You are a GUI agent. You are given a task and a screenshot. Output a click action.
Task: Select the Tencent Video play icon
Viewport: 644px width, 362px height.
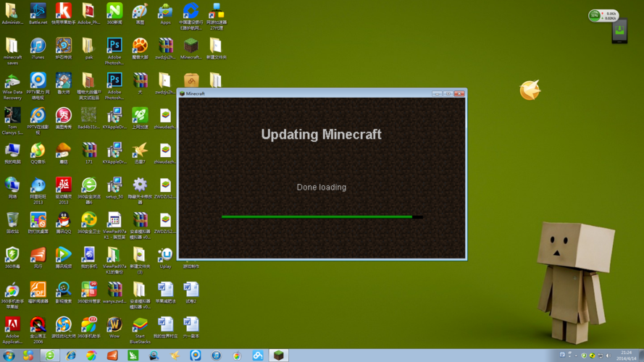pos(63,258)
